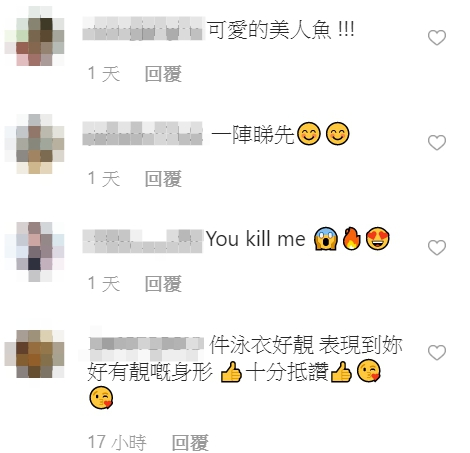Reply to the 17 小時 old comment
The image size is (470, 453).
pyautogui.click(x=190, y=443)
